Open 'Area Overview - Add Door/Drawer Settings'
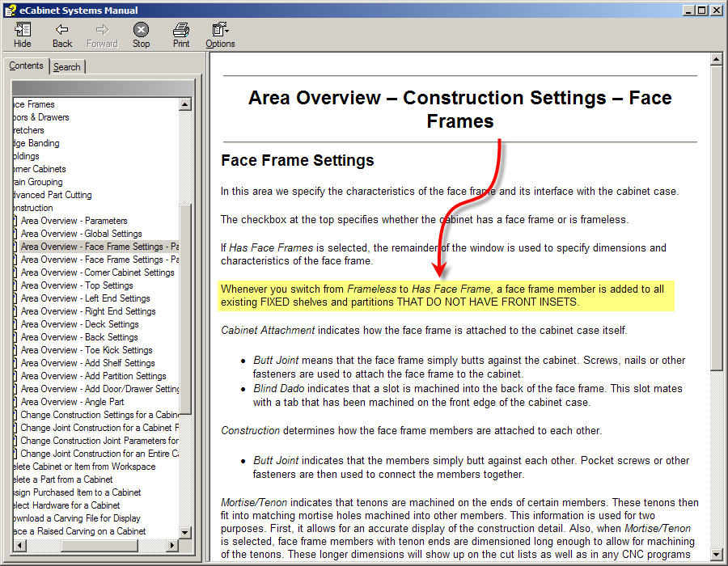This screenshot has width=728, height=566. click(x=99, y=390)
